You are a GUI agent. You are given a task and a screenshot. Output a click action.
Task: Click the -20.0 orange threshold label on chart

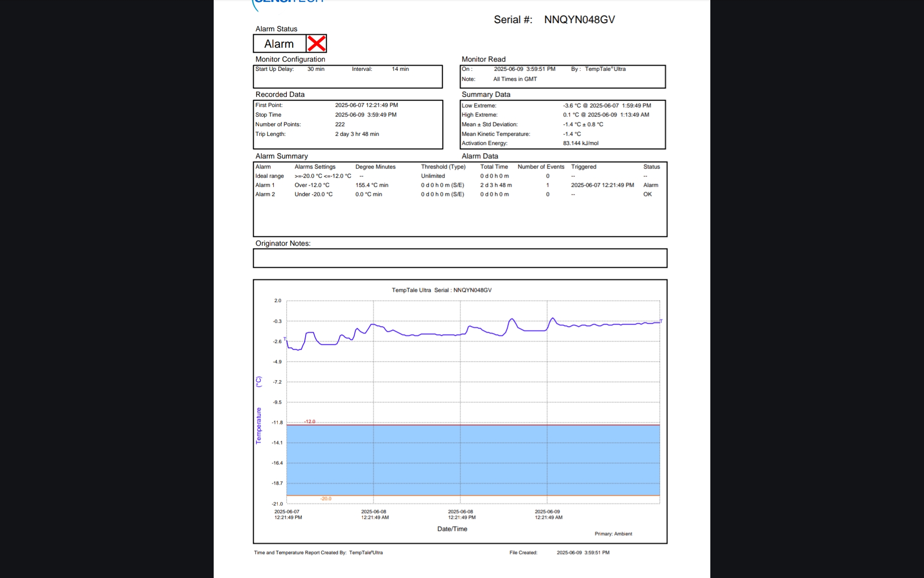[x=326, y=499]
